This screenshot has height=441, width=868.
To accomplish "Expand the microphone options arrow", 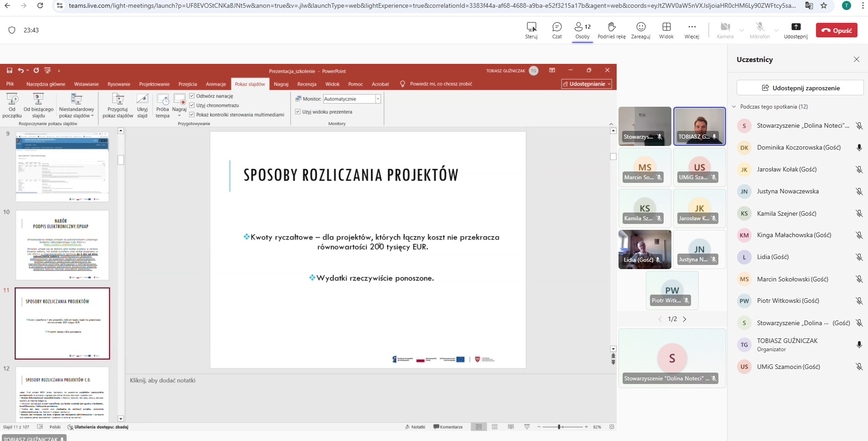I will [776, 31].
